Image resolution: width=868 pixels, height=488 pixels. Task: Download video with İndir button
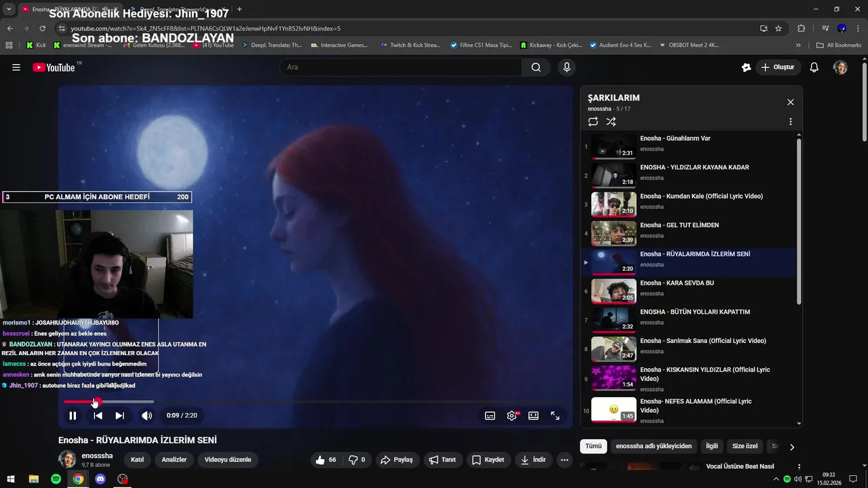(x=533, y=460)
